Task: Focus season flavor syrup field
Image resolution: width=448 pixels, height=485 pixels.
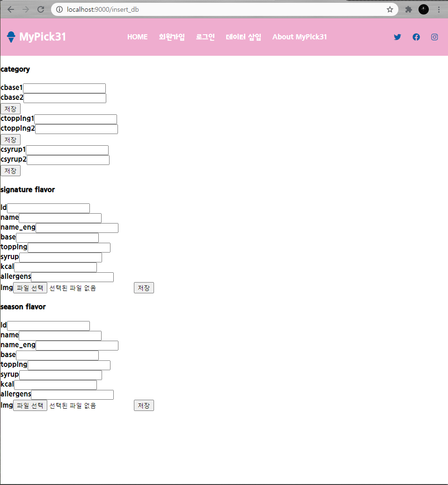Action: coord(60,375)
